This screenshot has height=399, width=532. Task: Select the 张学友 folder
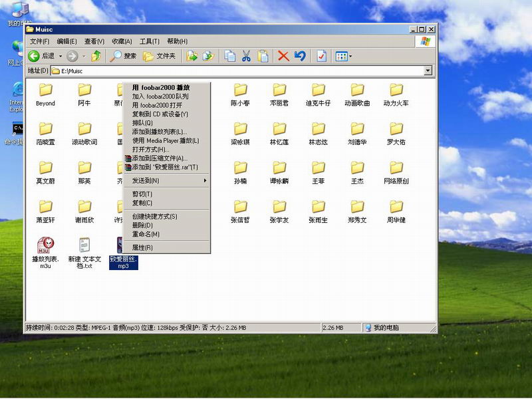[279, 212]
